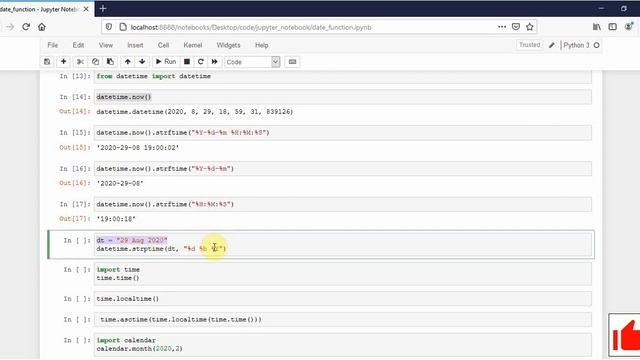Select the date_function Jupyter Notebook tab
Image resolution: width=640 pixels, height=360 pixels.
(40, 9)
